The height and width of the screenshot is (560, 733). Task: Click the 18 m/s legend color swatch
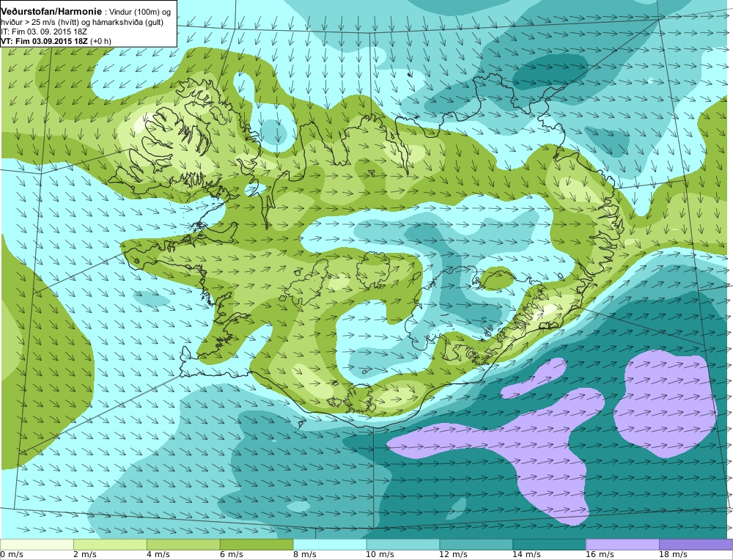[696, 545]
